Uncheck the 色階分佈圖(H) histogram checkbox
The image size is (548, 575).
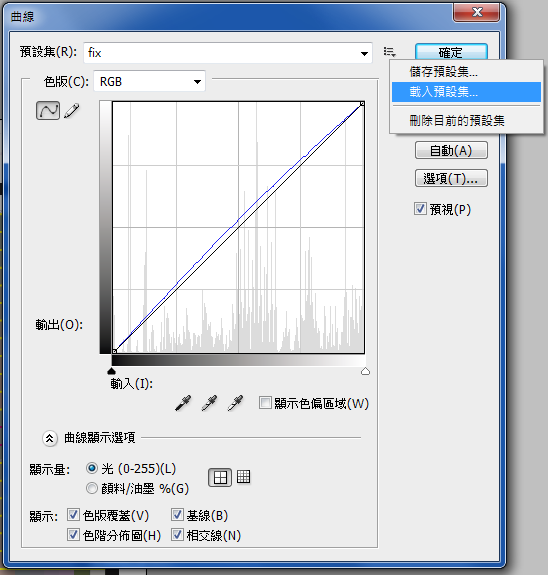point(73,535)
